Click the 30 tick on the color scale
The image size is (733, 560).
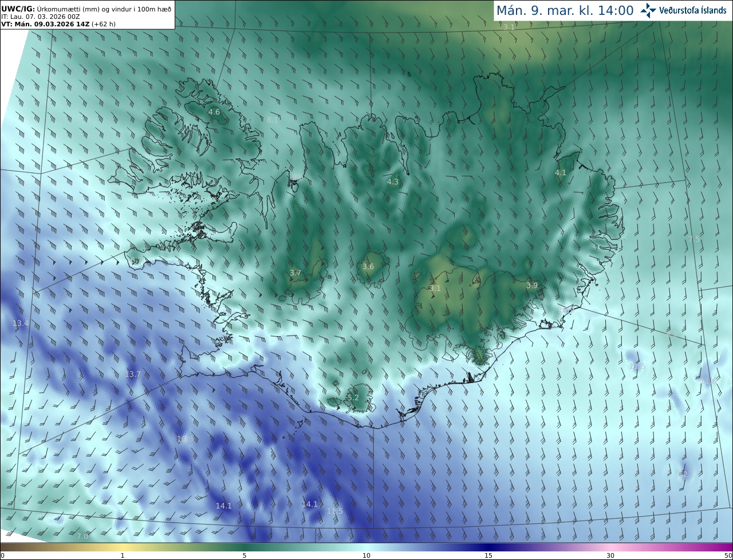pyautogui.click(x=610, y=555)
